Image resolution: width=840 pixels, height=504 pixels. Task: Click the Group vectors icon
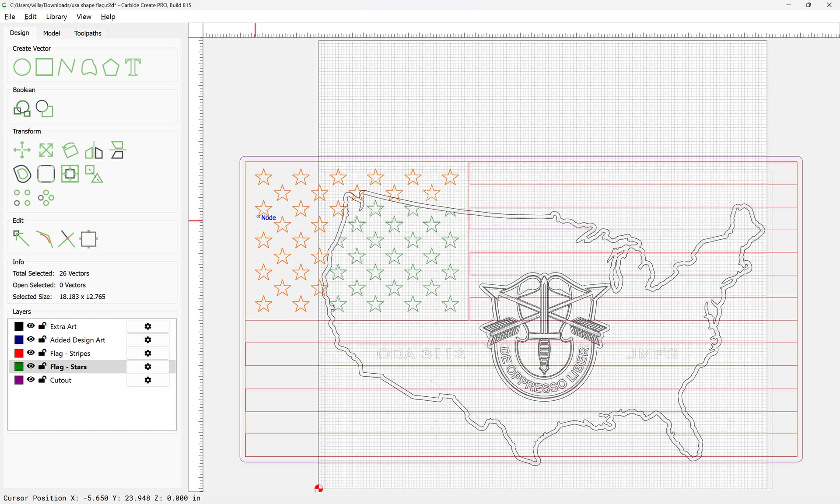click(x=70, y=174)
